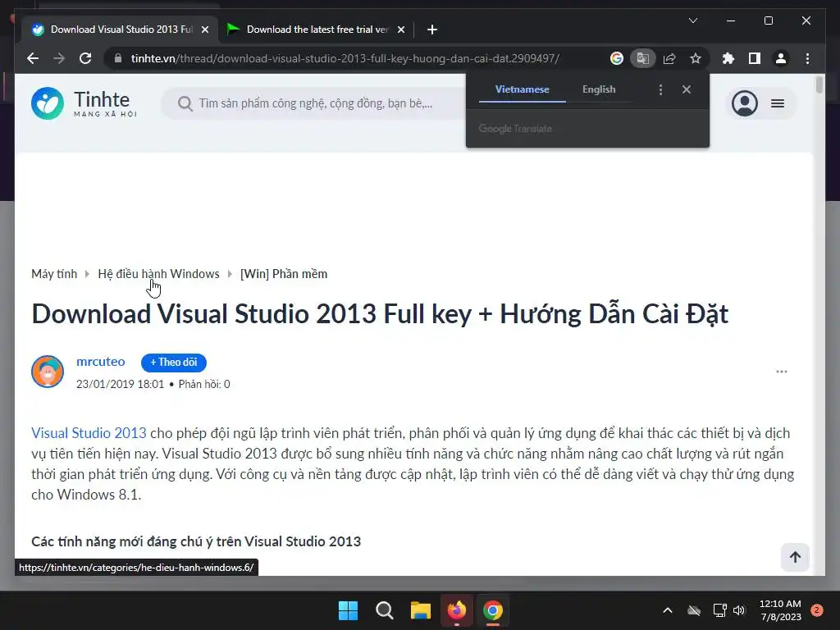Click the Download Visual Studio 2013 heading
This screenshot has width=840, height=630.
(x=380, y=314)
